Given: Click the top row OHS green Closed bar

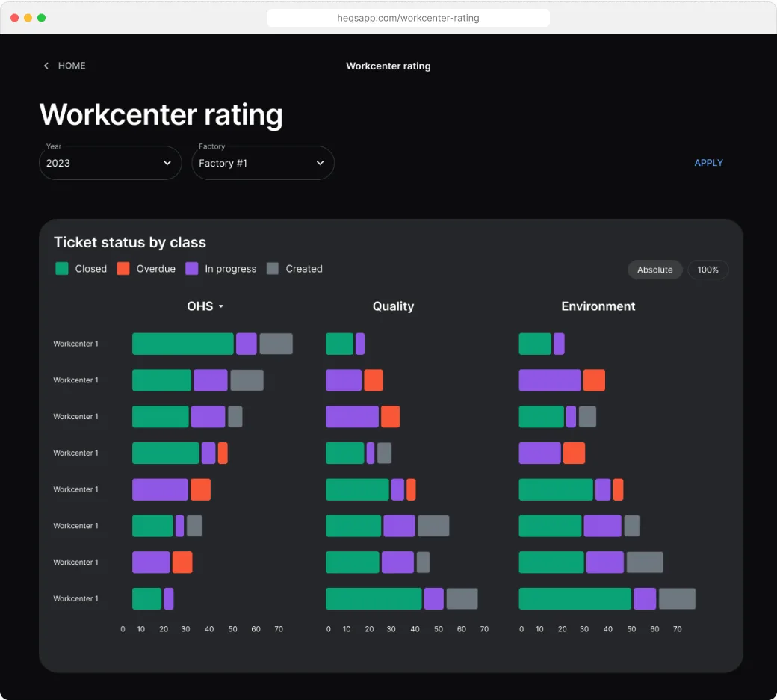Looking at the screenshot, I should [183, 344].
